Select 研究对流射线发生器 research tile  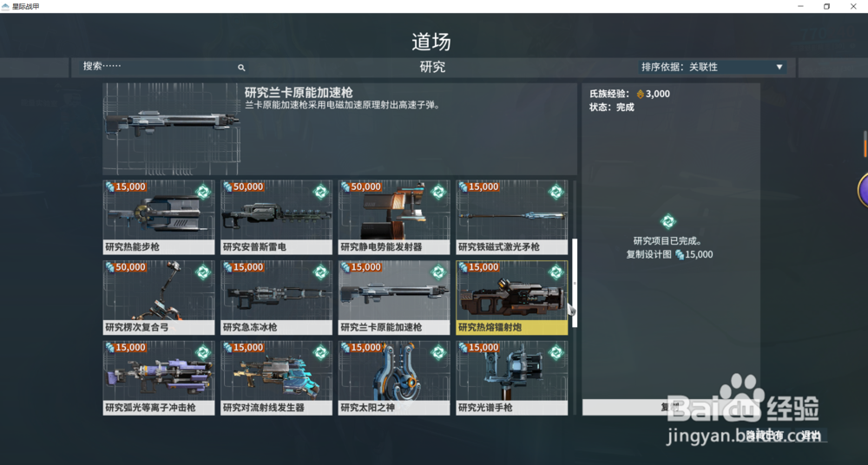pyautogui.click(x=276, y=378)
